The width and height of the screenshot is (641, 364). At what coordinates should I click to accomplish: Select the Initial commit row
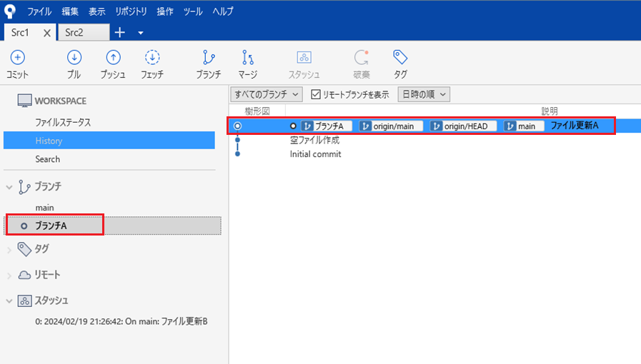coord(316,154)
